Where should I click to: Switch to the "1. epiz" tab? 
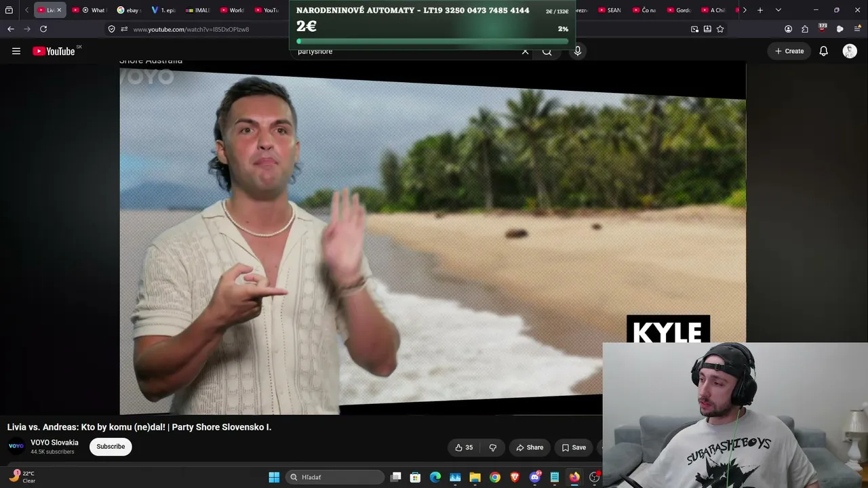[x=163, y=10]
